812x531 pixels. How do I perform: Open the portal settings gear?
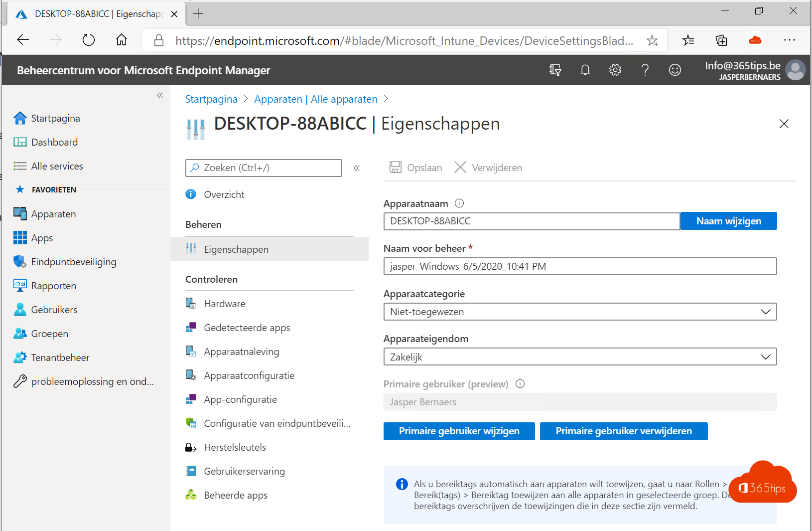[x=615, y=70]
